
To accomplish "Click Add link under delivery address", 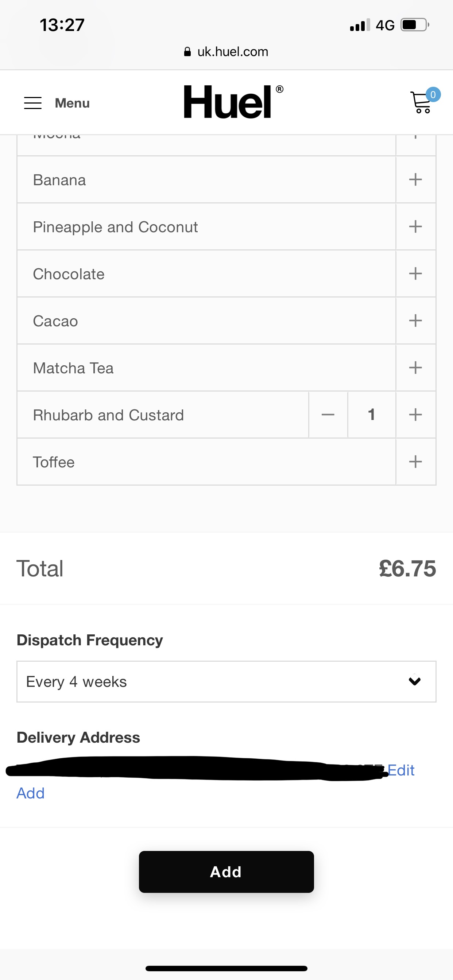I will [30, 794].
